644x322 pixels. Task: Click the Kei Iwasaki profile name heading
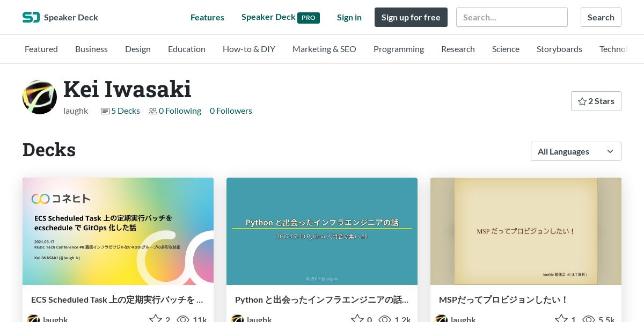tap(127, 89)
